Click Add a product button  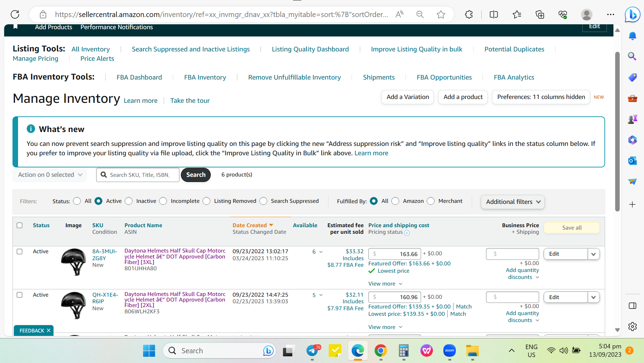point(463,97)
